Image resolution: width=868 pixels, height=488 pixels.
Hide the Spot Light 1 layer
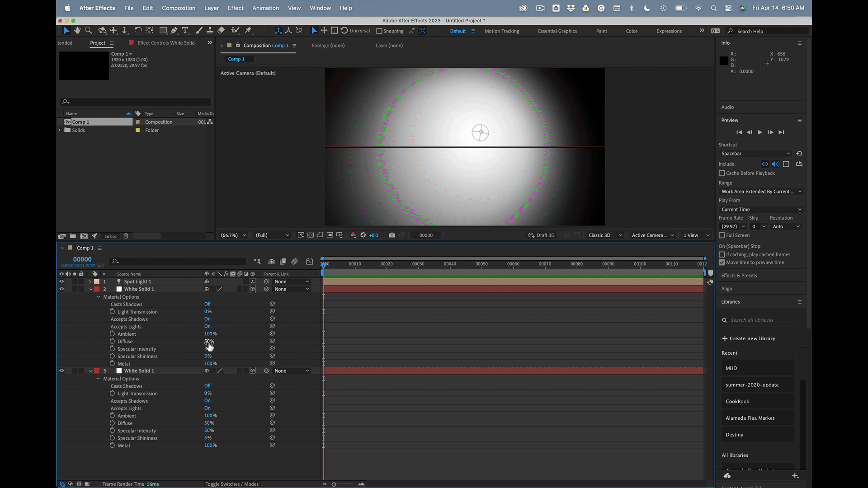[61, 282]
